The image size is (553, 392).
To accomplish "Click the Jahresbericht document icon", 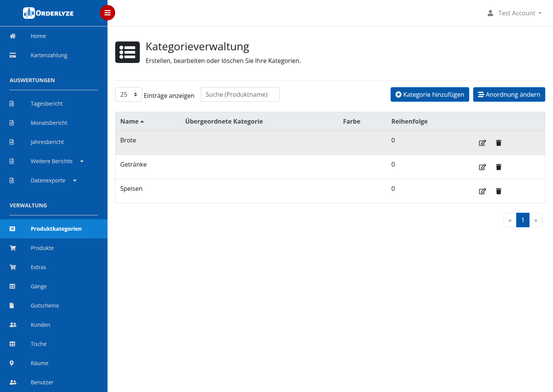I will point(12,142).
